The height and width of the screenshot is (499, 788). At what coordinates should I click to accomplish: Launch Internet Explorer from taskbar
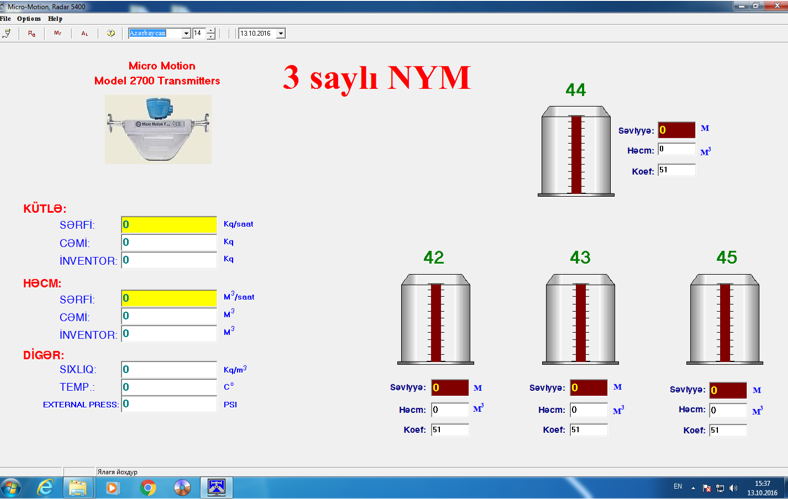45,488
